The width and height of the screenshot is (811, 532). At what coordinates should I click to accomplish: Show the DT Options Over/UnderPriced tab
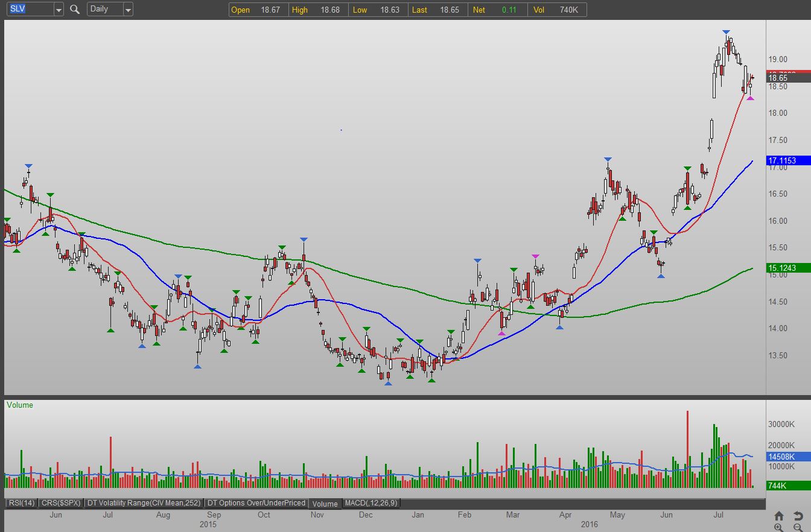click(256, 503)
